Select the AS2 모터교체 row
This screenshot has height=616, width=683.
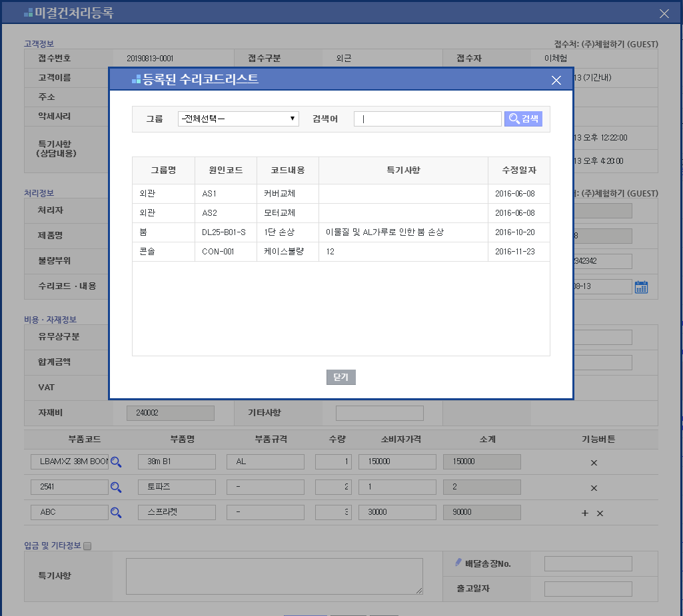pos(341,213)
